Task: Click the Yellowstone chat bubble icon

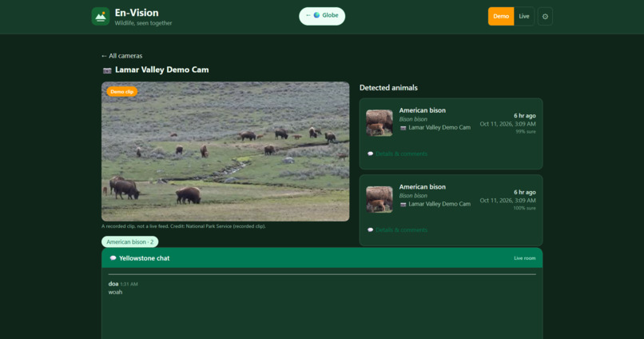Action: (113, 258)
